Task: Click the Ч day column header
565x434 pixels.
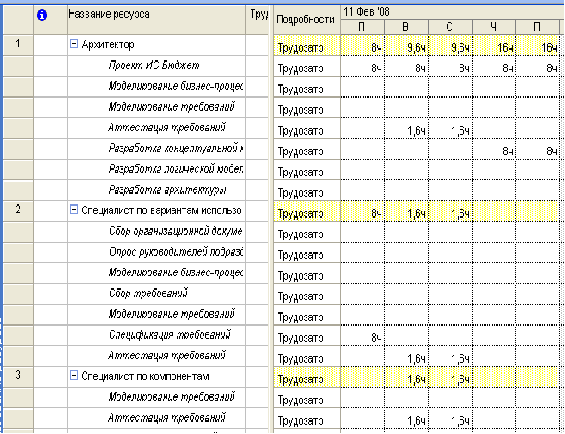Action: pos(494,27)
